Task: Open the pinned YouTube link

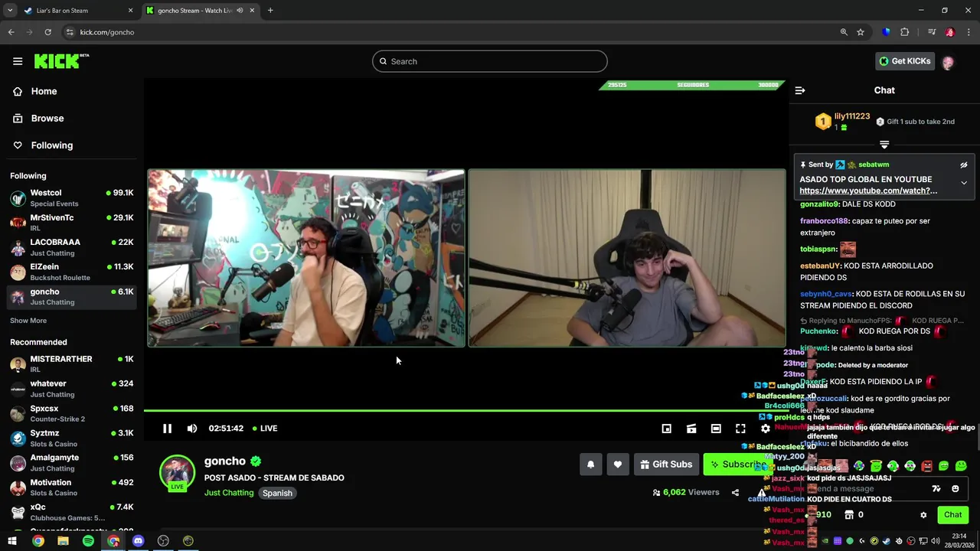Action: pyautogui.click(x=868, y=191)
